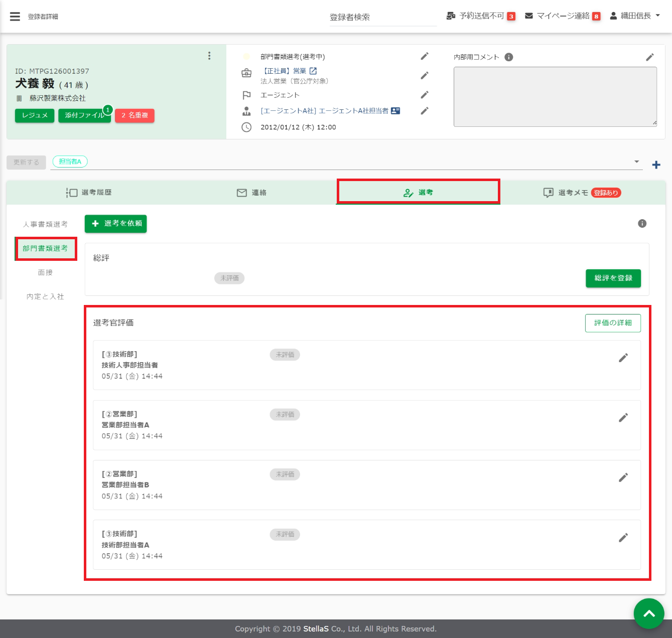Image resolution: width=672 pixels, height=638 pixels.
Task: Edit the selection status with pencil icon
Action: click(x=425, y=56)
